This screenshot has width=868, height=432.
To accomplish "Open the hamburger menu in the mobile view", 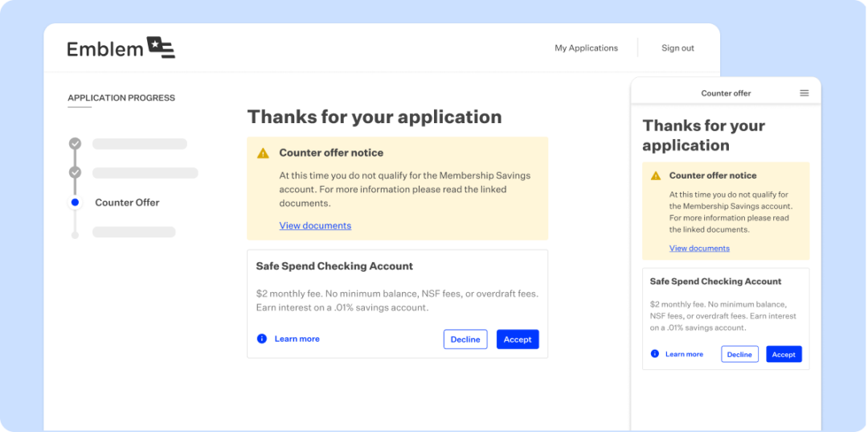I will (804, 93).
